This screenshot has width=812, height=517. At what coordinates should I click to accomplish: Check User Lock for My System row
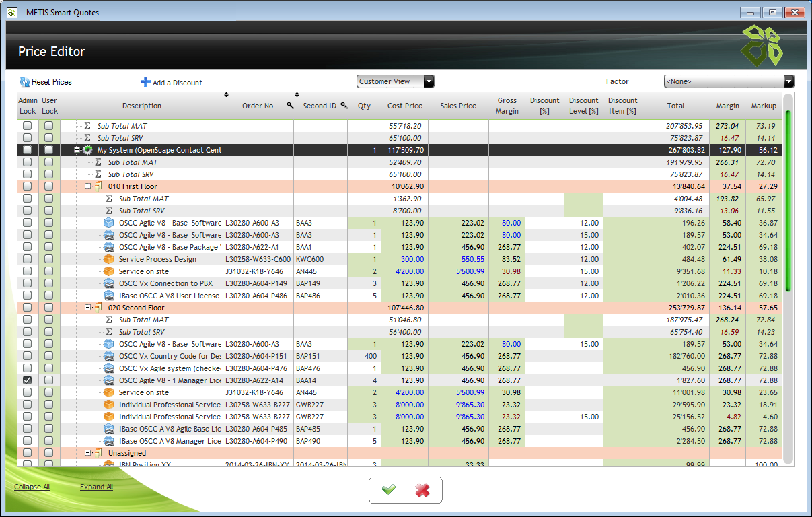pos(49,150)
